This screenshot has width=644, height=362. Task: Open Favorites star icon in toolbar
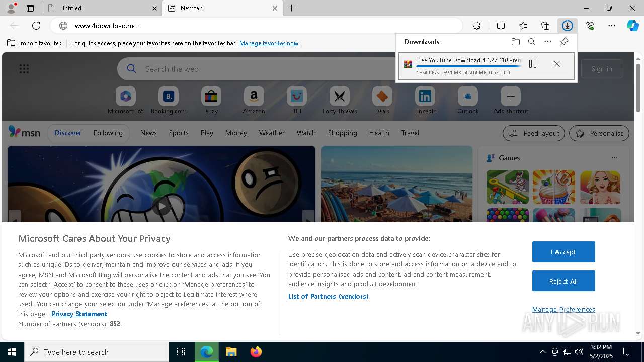pyautogui.click(x=523, y=26)
